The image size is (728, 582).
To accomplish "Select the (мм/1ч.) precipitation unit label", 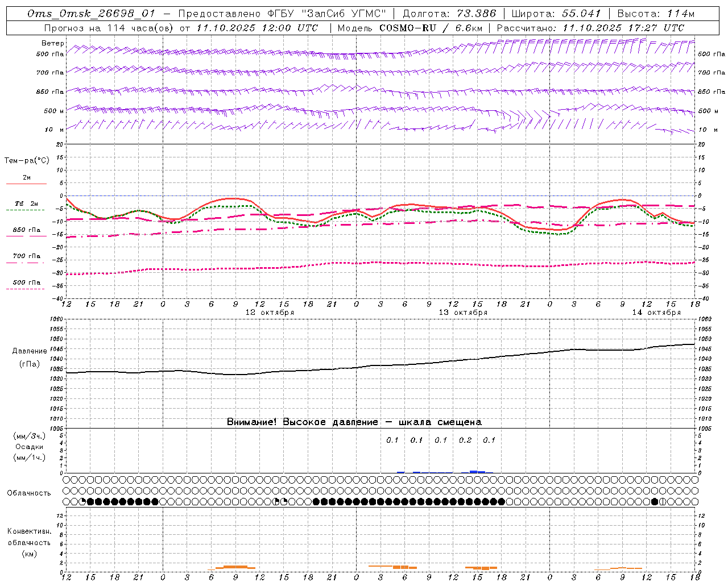I will click(30, 458).
